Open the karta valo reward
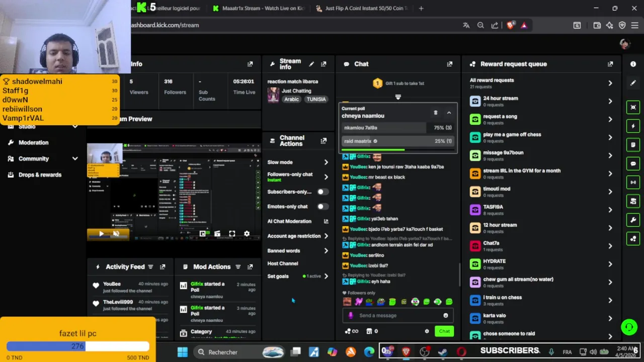This screenshot has height=362, width=644. (x=542, y=318)
